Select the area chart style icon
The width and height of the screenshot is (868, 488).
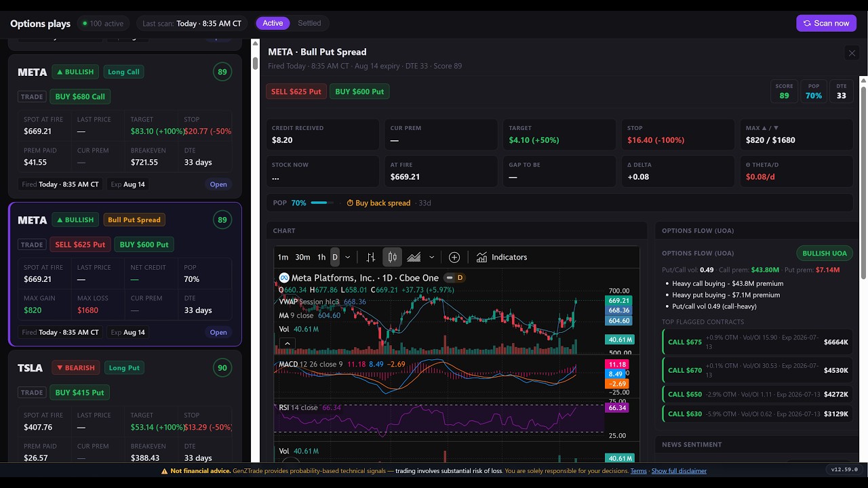(x=414, y=258)
